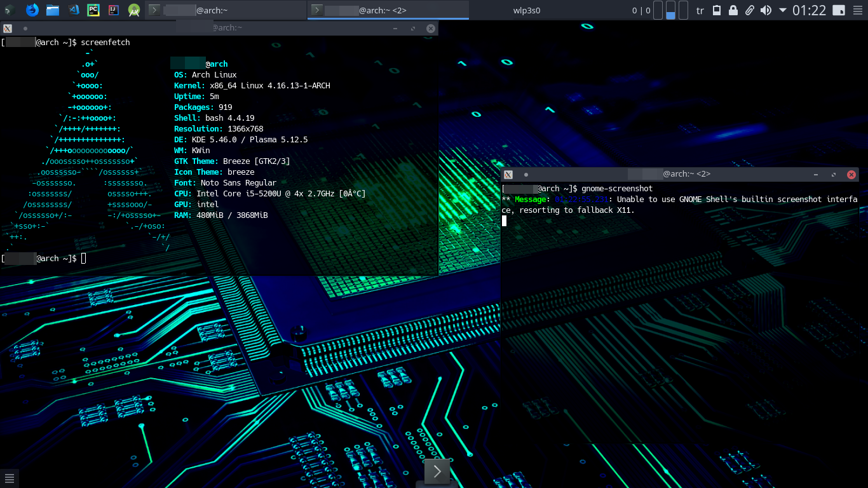This screenshot has width=868, height=488.
Task: Open the desktop toolbox hamburger at the bottom left
Action: pos(9,478)
